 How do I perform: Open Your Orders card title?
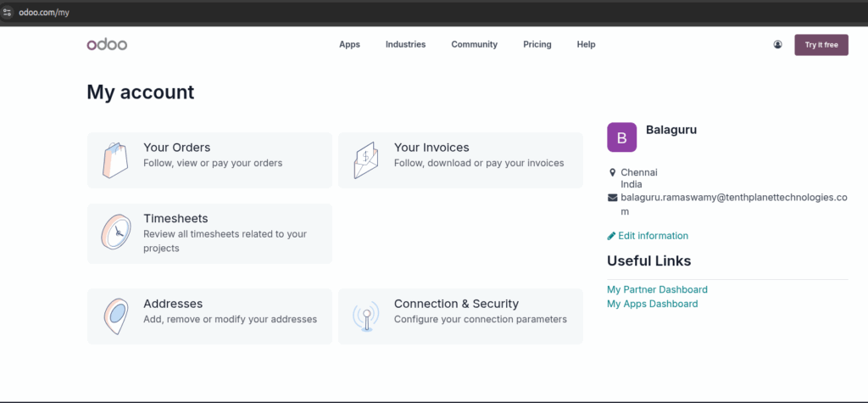pos(177,148)
